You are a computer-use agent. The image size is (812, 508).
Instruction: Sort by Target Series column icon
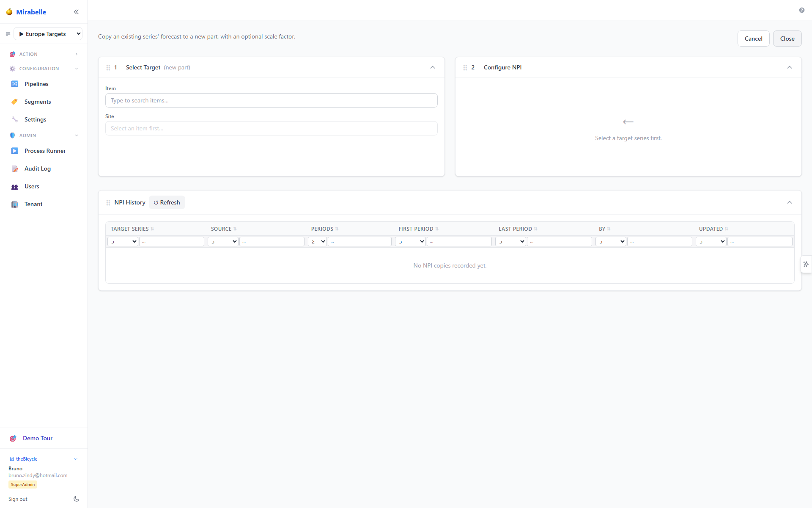coord(152,229)
